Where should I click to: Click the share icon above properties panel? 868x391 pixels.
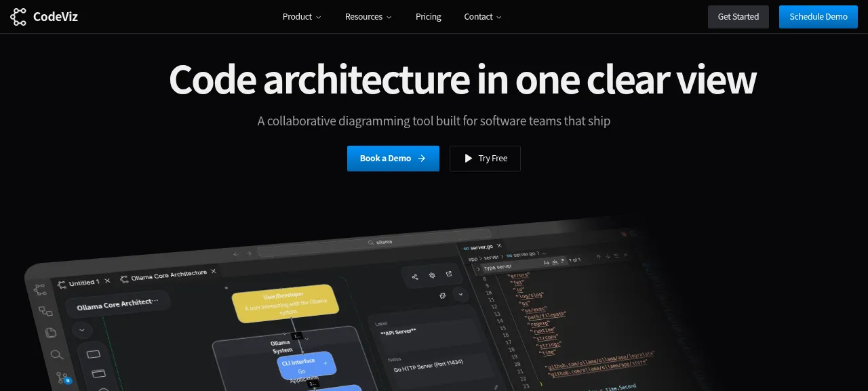point(415,276)
